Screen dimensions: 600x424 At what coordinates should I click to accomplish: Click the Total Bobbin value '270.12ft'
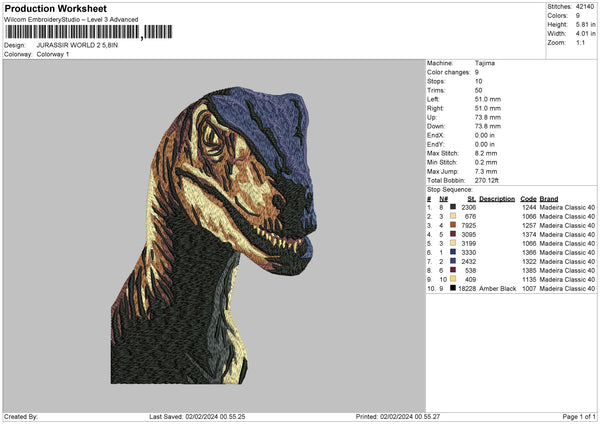pos(486,180)
